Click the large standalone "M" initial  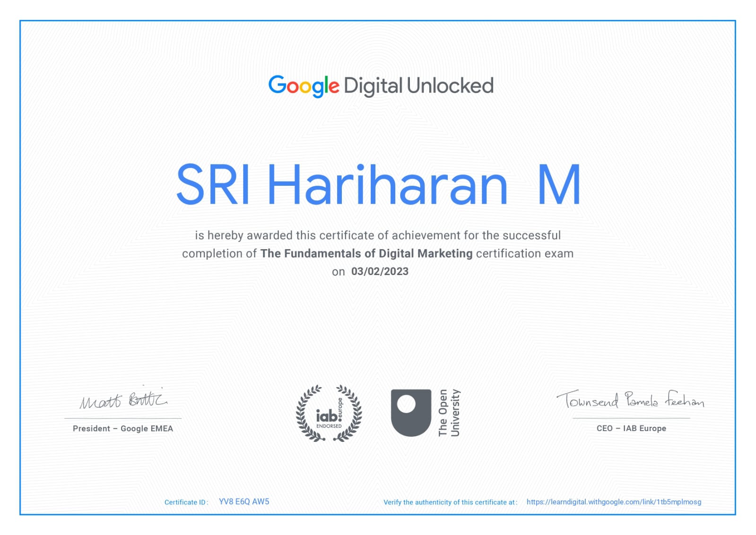[559, 185]
